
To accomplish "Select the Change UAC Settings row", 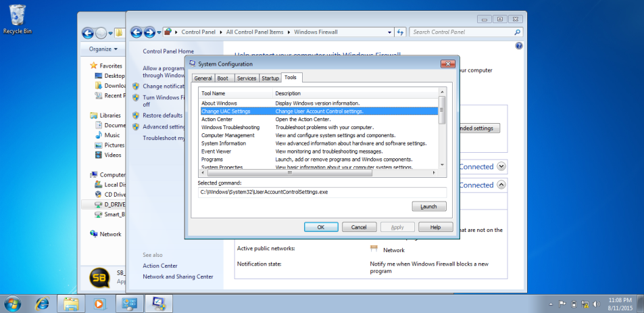I will click(319, 112).
